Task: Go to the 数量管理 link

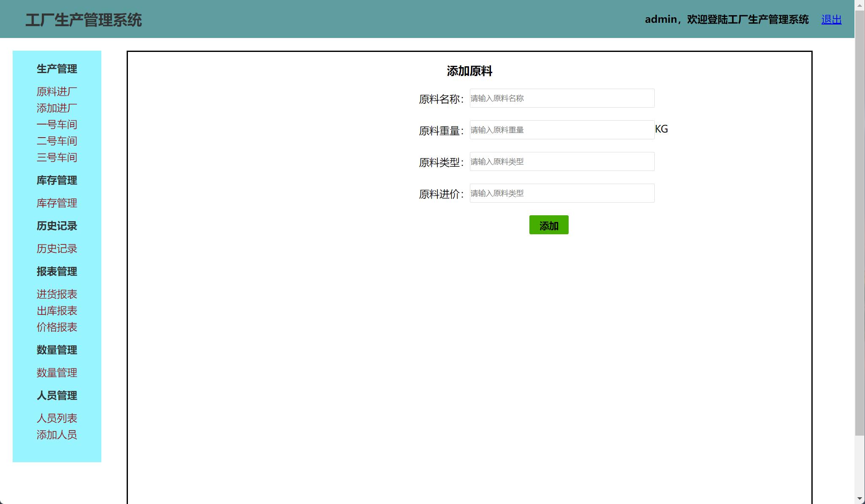Action: click(x=57, y=373)
